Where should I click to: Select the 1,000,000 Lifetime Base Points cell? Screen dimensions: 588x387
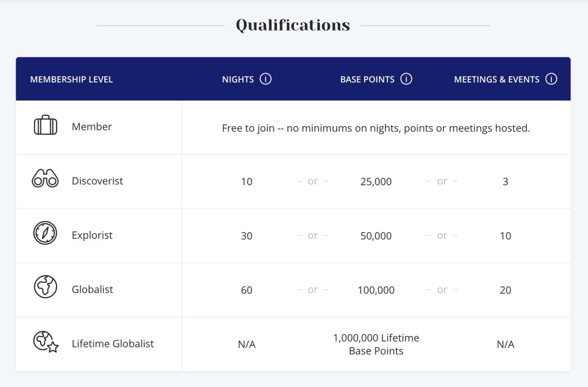376,344
